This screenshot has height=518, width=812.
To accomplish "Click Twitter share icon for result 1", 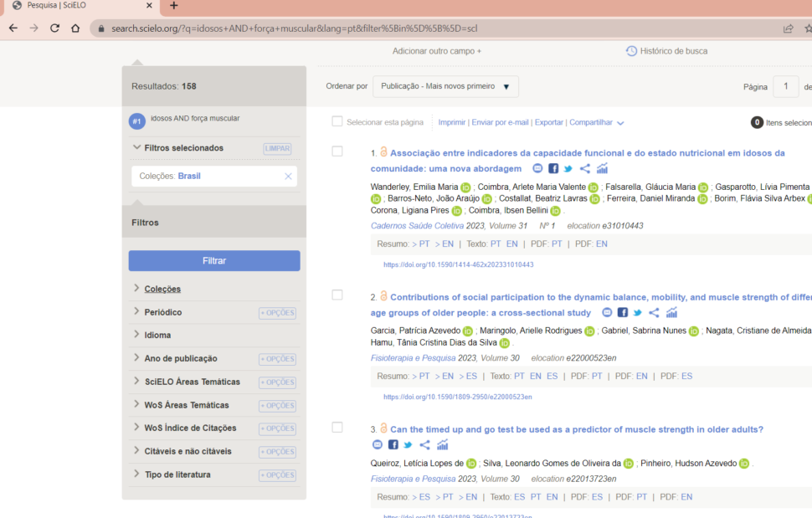I will pyautogui.click(x=568, y=169).
